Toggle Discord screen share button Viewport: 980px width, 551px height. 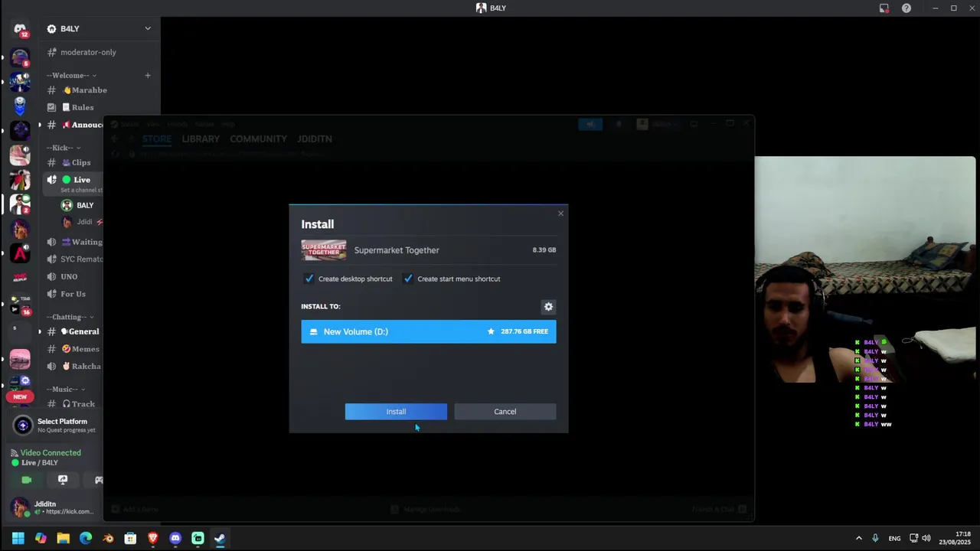point(63,480)
